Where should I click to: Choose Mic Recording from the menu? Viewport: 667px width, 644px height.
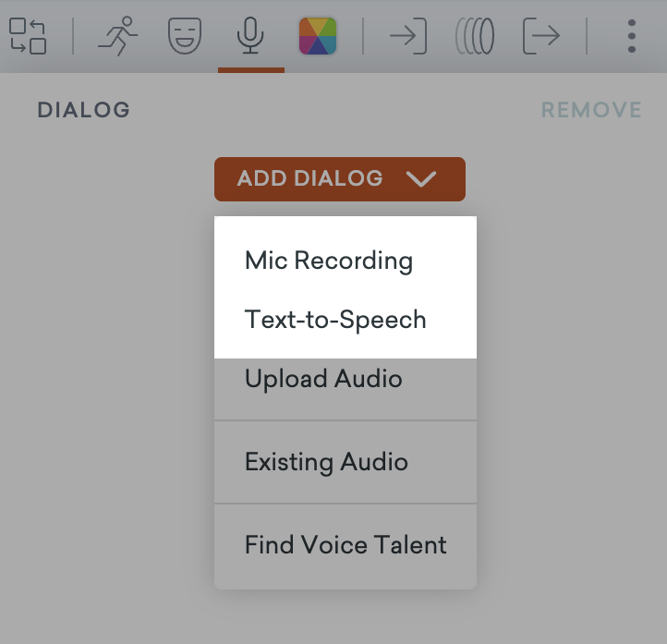329,261
